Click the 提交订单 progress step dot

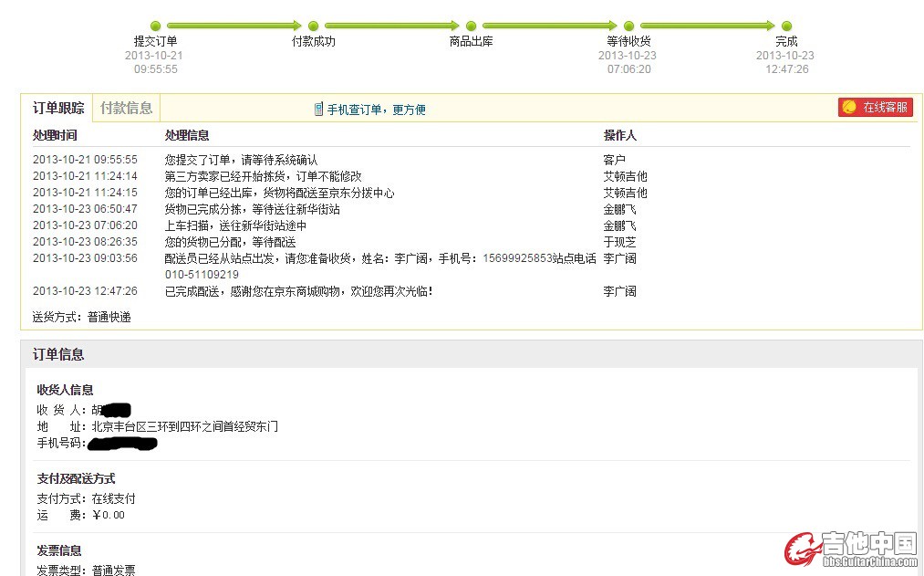tap(155, 26)
